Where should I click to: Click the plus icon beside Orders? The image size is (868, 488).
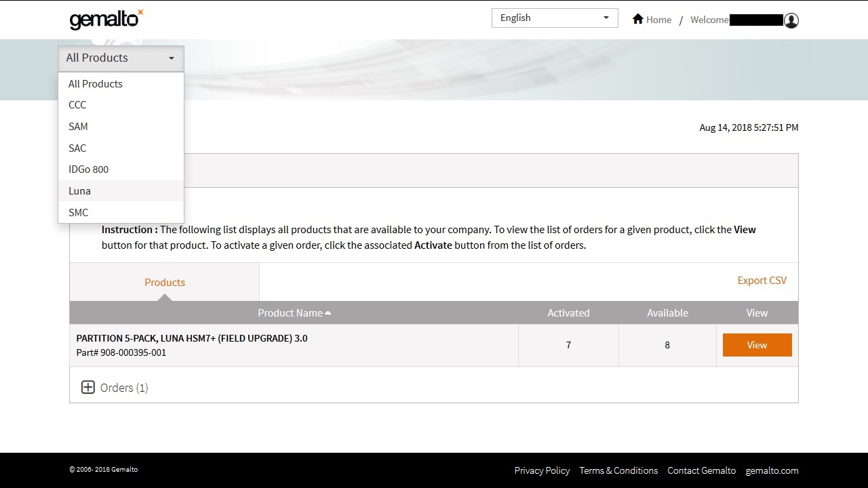(88, 387)
